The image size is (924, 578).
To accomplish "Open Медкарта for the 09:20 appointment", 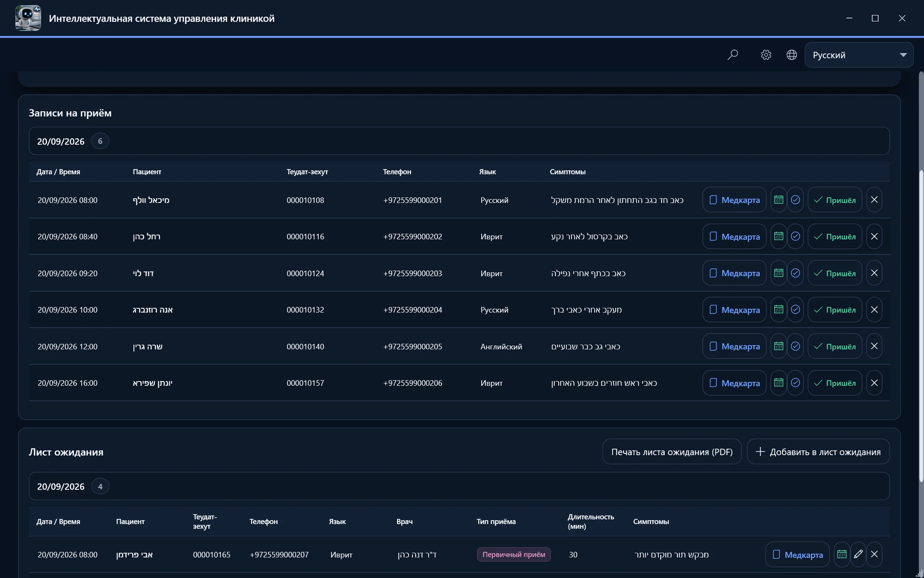I will click(x=734, y=273).
